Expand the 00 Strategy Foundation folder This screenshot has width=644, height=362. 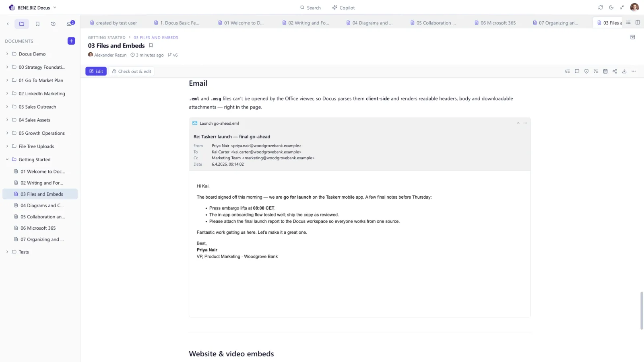[x=7, y=67]
